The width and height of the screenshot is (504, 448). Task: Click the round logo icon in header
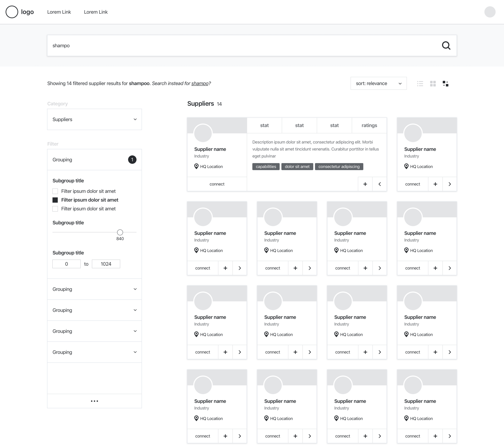point(12,12)
